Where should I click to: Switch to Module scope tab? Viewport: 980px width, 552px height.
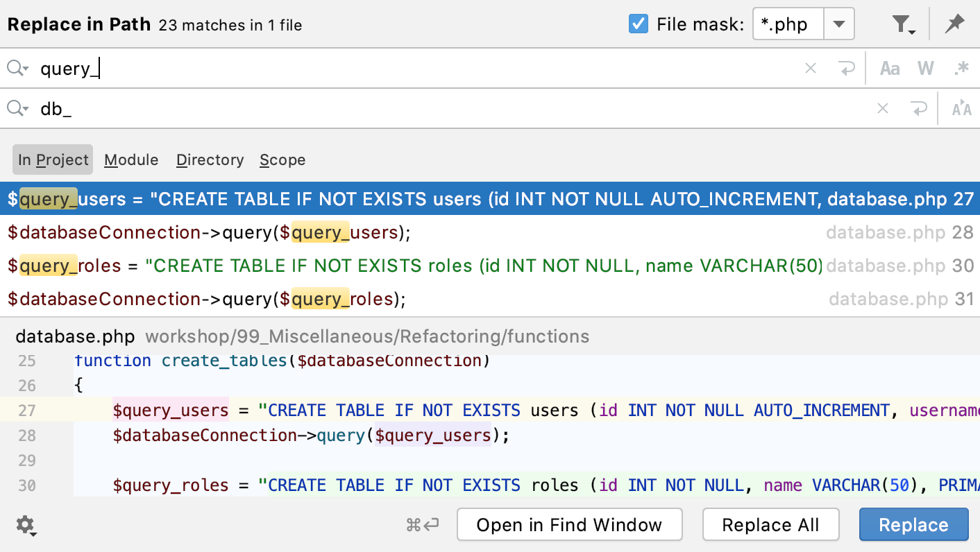(x=131, y=159)
